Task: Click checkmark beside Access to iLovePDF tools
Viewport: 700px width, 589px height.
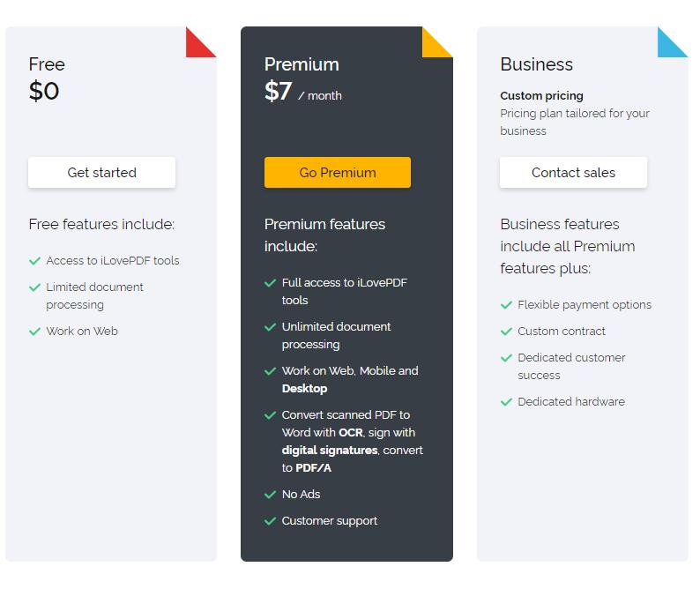Action: (x=35, y=261)
